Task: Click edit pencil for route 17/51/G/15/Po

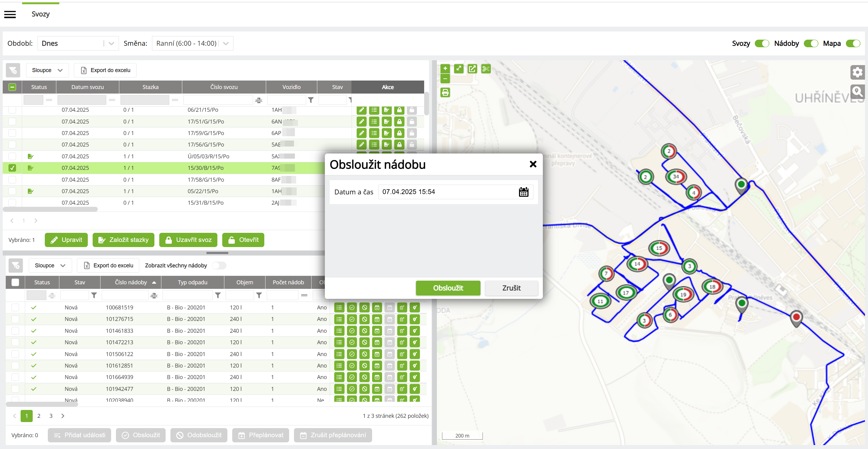Action: (361, 122)
